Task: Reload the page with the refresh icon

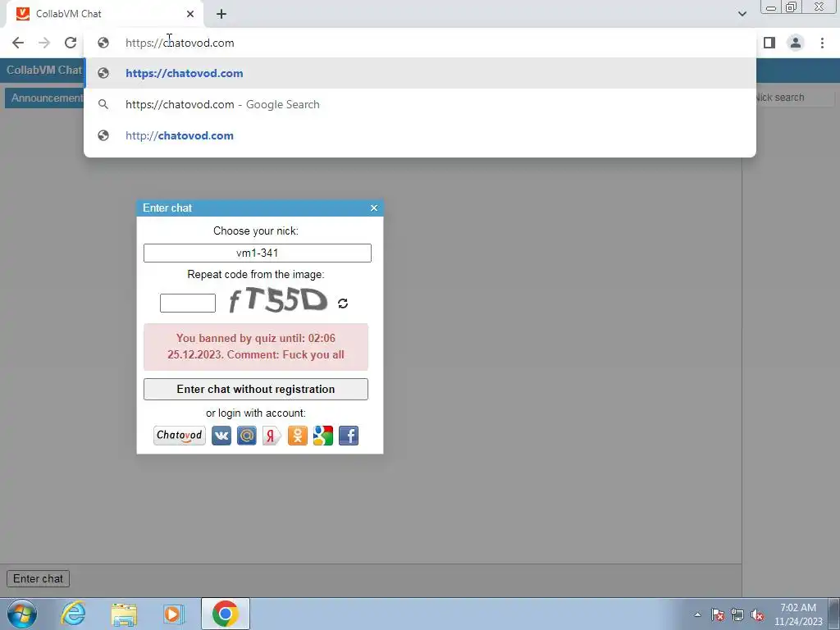Action: tap(71, 43)
